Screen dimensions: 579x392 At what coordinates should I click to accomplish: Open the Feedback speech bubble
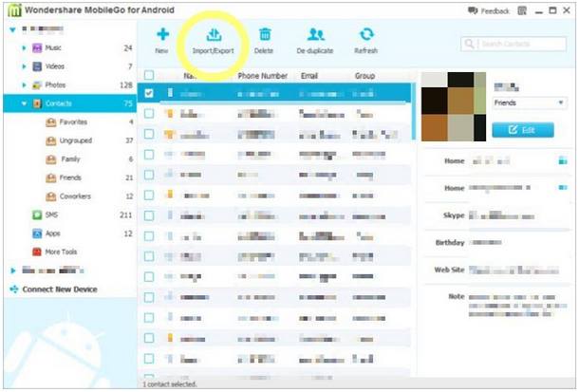pyautogui.click(x=473, y=10)
